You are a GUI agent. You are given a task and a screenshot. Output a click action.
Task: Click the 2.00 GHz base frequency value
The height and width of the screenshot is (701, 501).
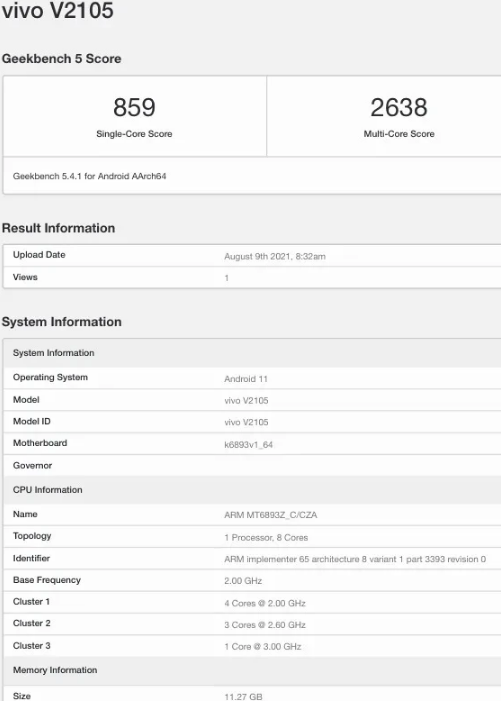tap(243, 581)
